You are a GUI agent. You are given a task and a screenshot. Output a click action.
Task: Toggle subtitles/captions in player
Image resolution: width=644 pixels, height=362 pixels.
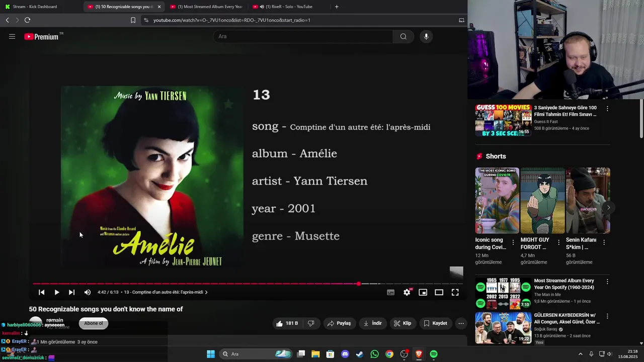[390, 292]
